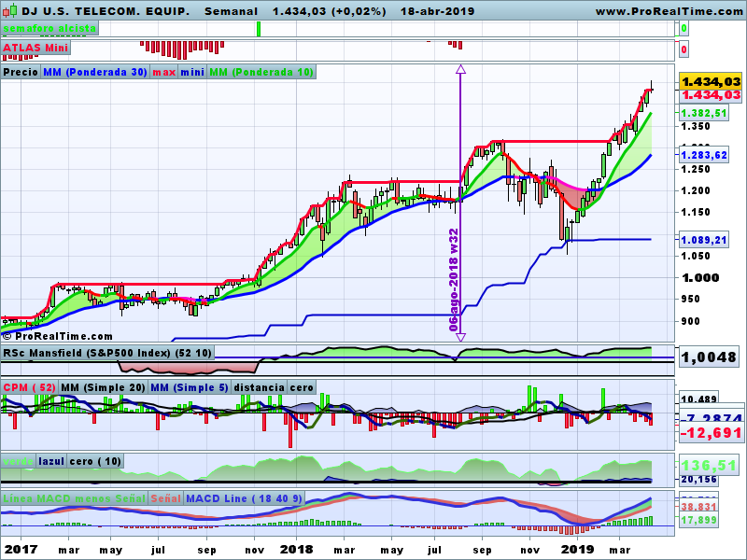Viewport: 747px width, 560px height.
Task: Click the semaforo alcista value 0
Action: pyautogui.click(x=684, y=29)
